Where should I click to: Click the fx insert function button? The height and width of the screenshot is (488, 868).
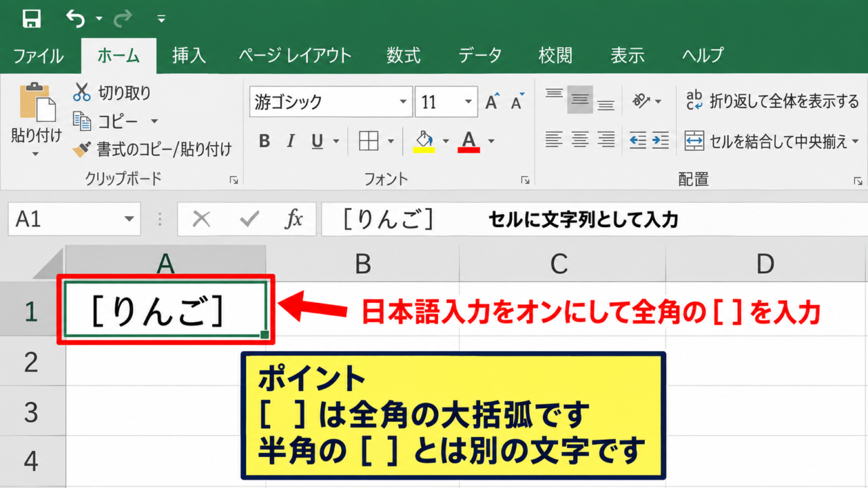(x=293, y=219)
